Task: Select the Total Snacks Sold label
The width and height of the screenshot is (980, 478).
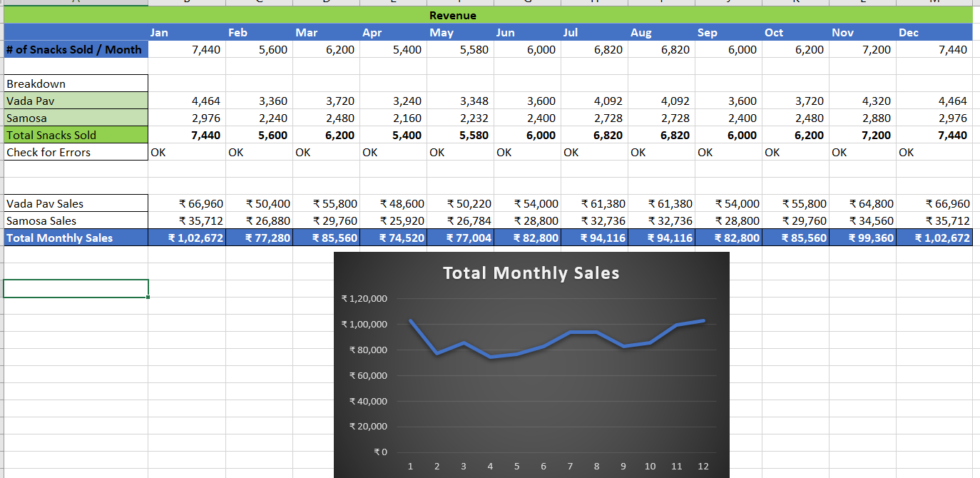Action: click(76, 135)
